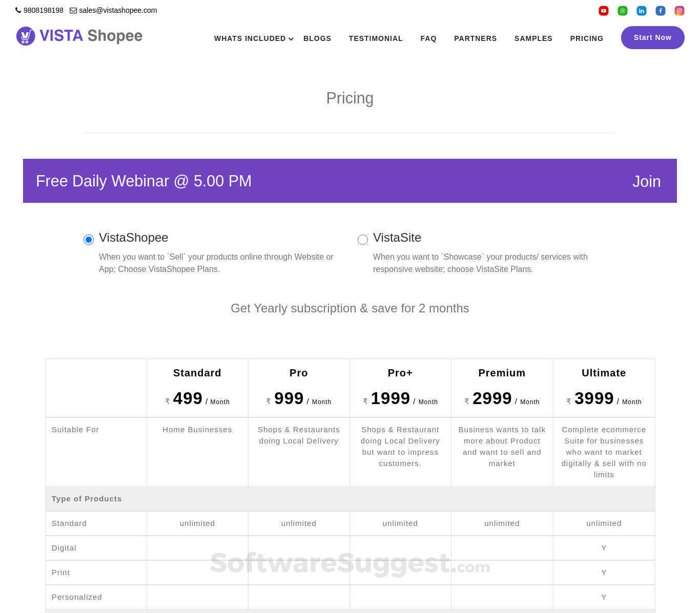Viewport: 700px width, 613px height.
Task: Open the LinkedIn page icon
Action: (x=641, y=11)
